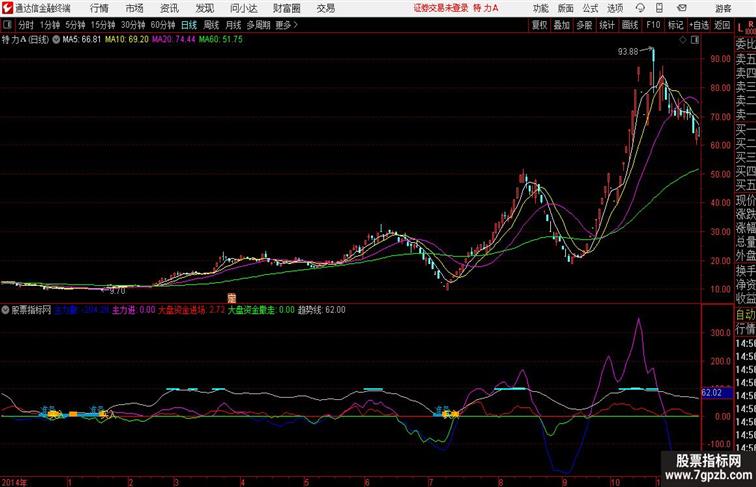The image size is (756, 487).
Task: Switch to 60分钟 period tab
Action: [x=163, y=25]
